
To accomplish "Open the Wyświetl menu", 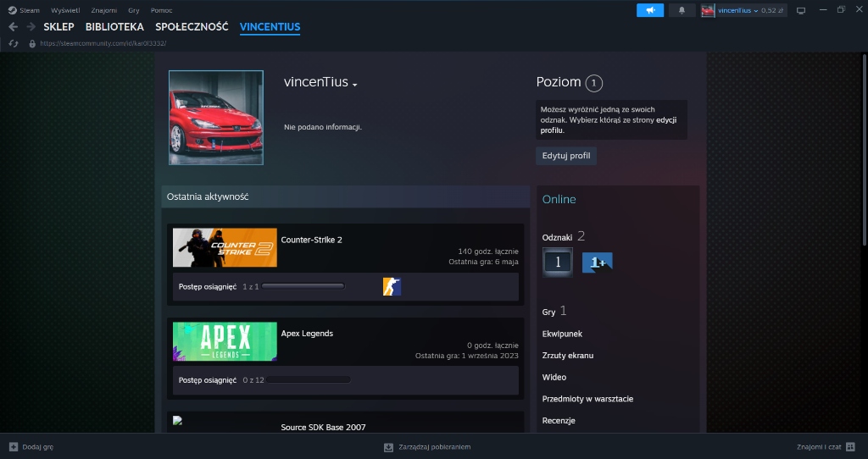I will pos(65,10).
